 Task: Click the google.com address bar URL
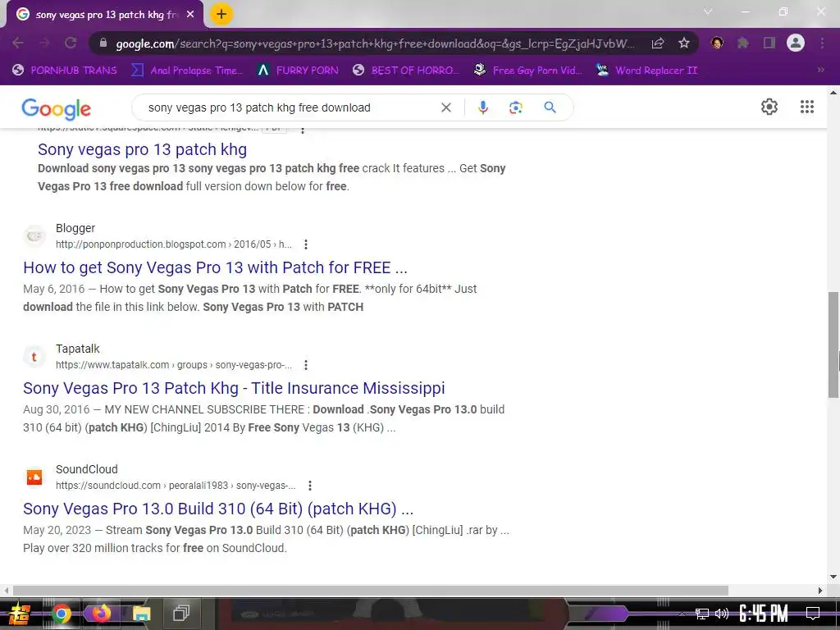(x=375, y=44)
